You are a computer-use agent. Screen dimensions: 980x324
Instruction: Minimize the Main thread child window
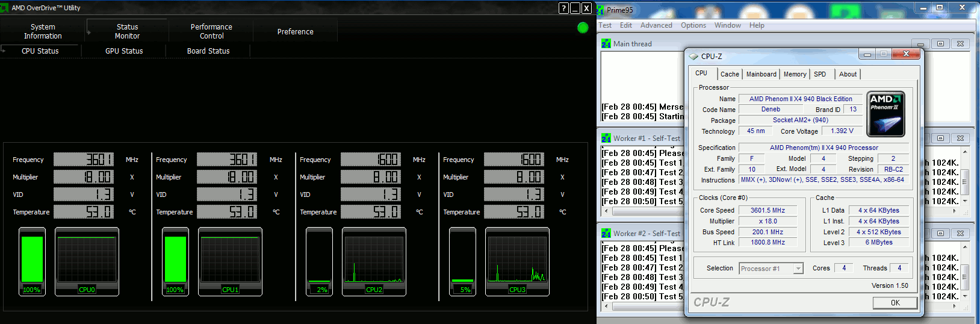[920, 43]
